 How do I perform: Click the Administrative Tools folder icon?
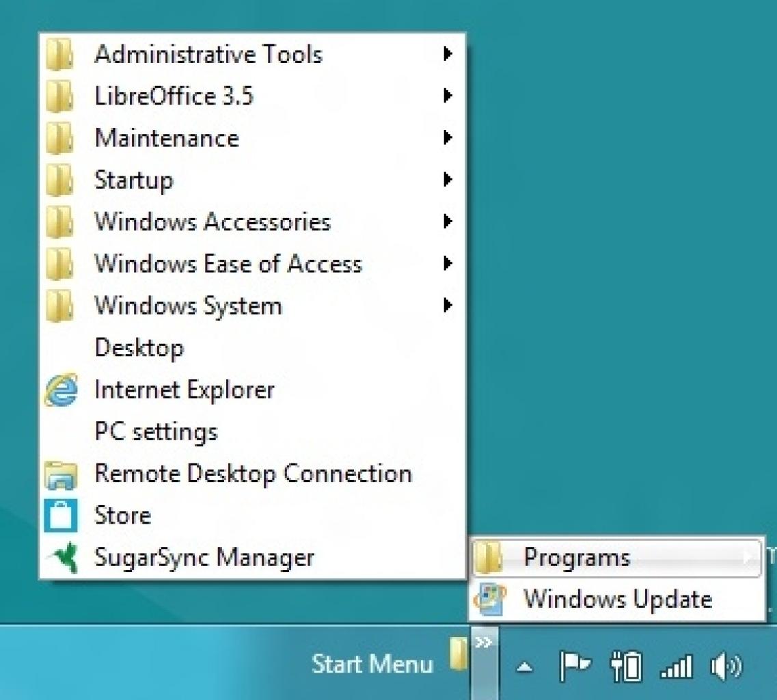click(60, 54)
